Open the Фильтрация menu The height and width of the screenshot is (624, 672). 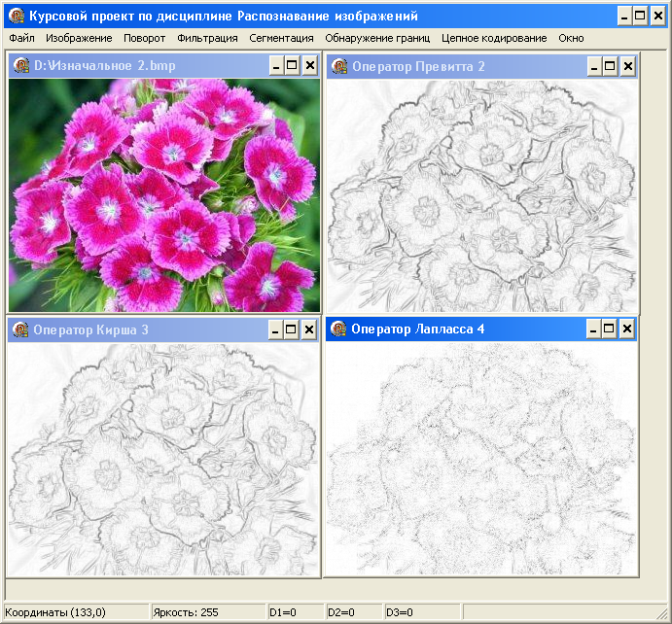point(207,38)
